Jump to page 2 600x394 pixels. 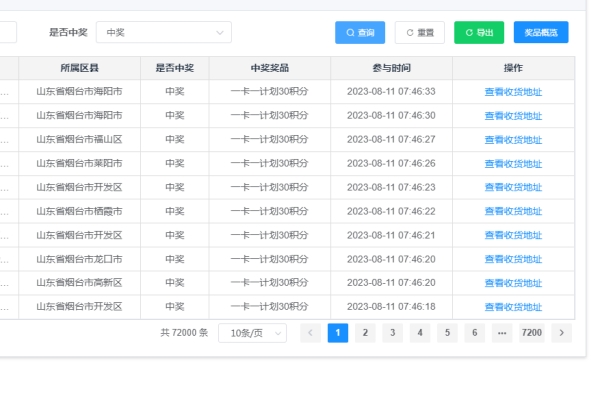coord(365,333)
